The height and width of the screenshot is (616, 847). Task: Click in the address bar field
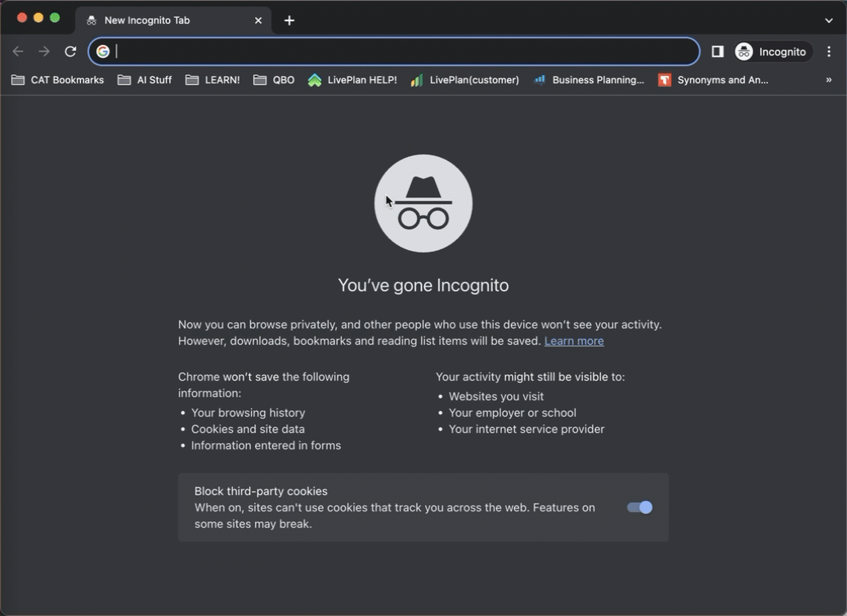401,51
